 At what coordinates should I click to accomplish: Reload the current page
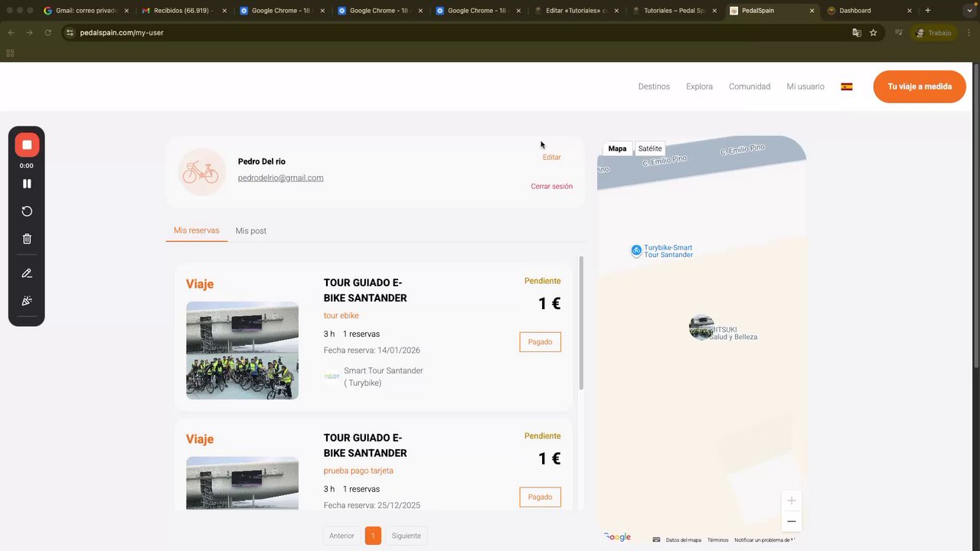point(47,33)
